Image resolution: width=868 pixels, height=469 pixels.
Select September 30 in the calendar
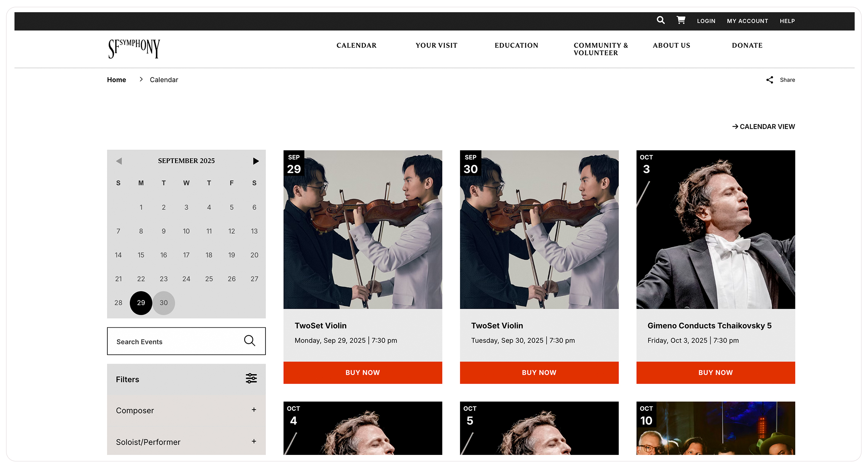coord(164,303)
